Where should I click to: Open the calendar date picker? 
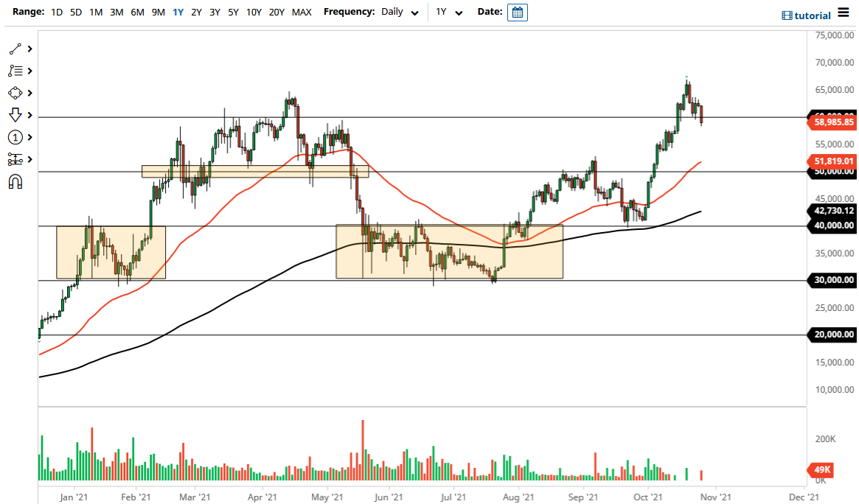[x=517, y=12]
